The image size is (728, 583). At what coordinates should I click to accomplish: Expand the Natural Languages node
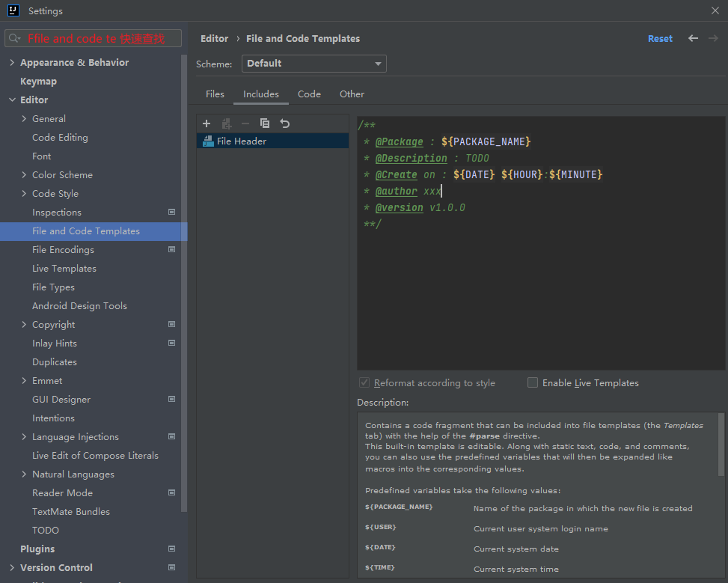[x=24, y=474]
